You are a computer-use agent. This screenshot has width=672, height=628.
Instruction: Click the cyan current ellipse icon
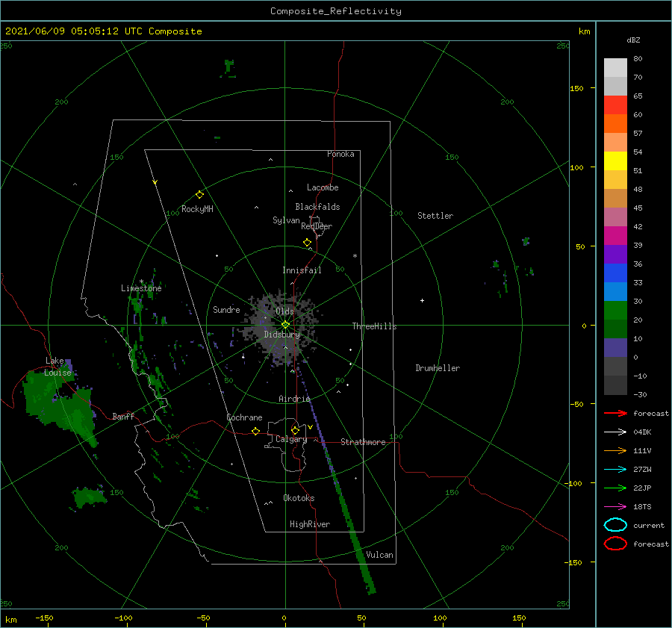coord(615,525)
